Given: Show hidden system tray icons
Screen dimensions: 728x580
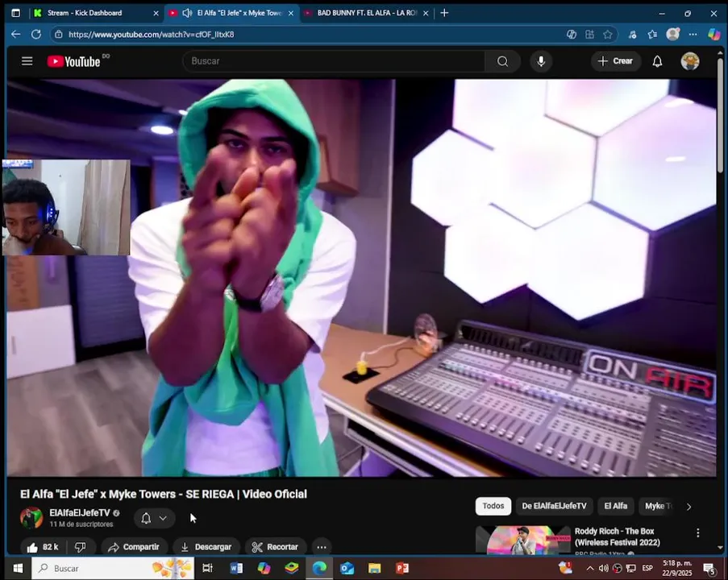Looking at the screenshot, I should click(x=589, y=568).
